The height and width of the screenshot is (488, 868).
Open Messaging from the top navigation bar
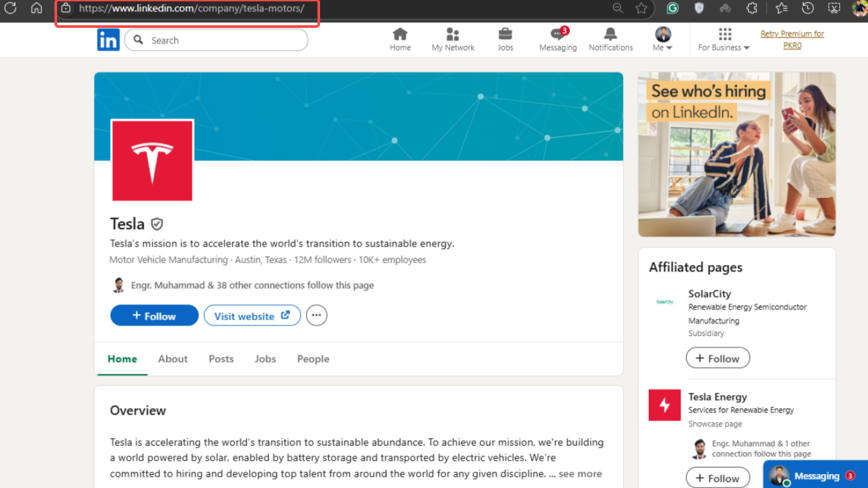coord(558,40)
